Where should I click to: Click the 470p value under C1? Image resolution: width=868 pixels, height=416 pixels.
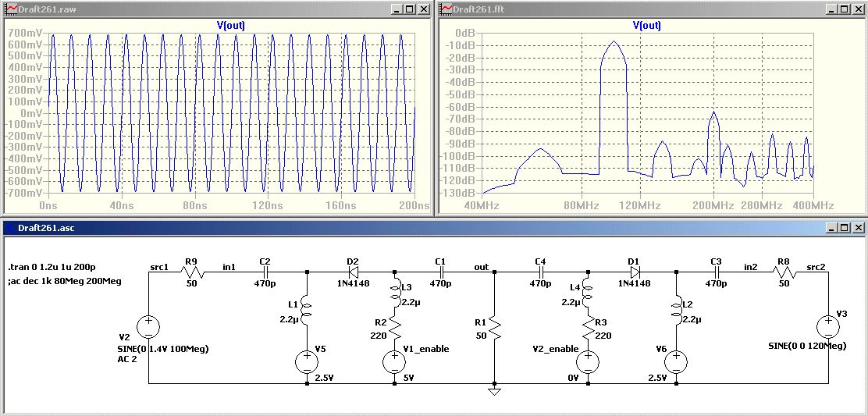point(441,284)
